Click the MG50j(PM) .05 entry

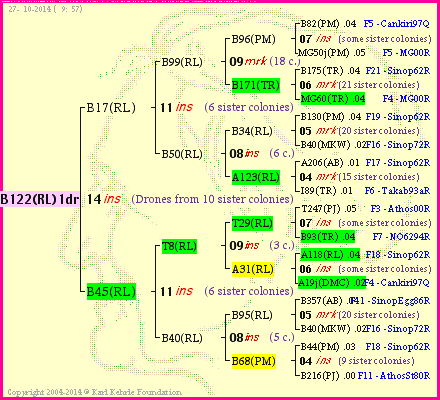tap(331, 53)
